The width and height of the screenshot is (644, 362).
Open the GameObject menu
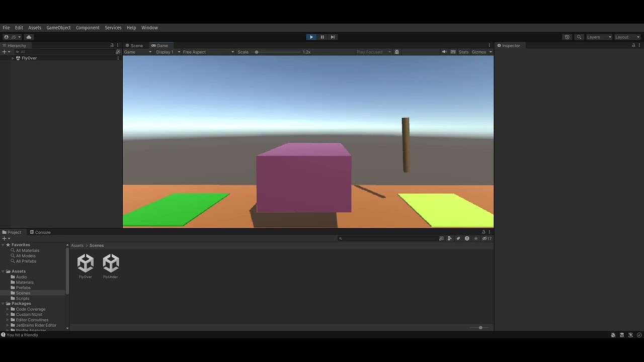[58, 28]
